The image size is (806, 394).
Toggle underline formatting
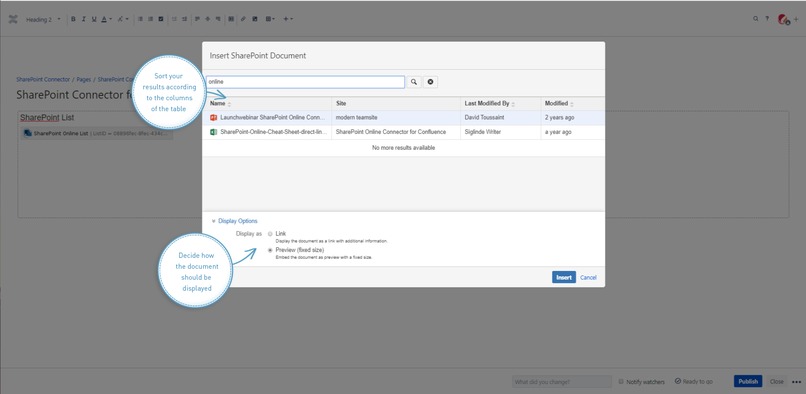point(94,19)
